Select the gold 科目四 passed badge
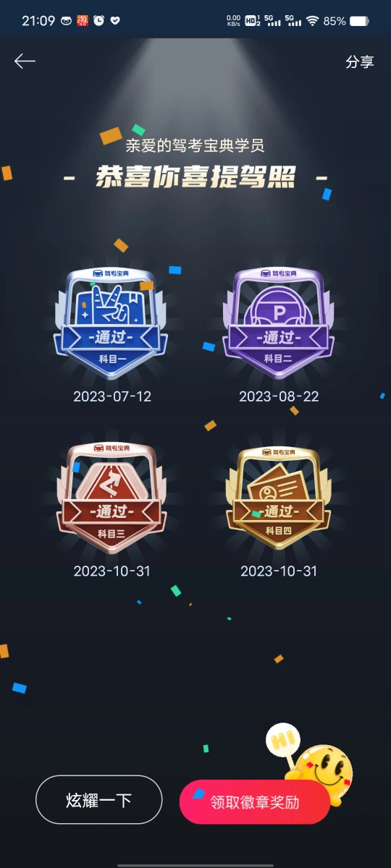The height and width of the screenshot is (868, 391). [x=279, y=498]
